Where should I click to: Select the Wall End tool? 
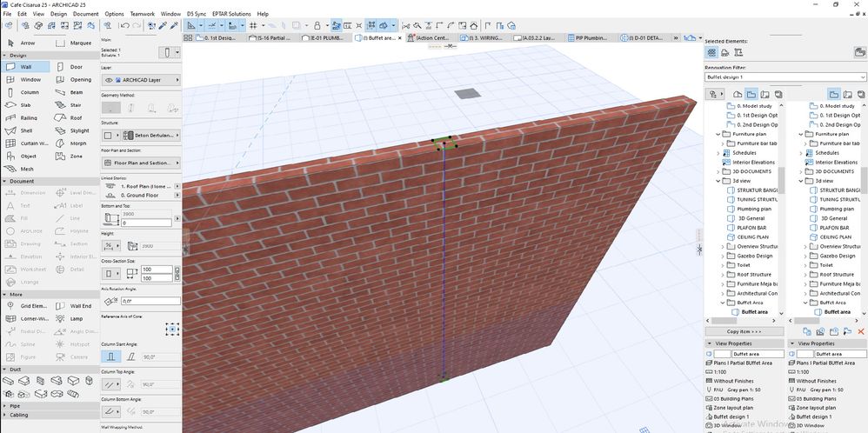tap(75, 306)
